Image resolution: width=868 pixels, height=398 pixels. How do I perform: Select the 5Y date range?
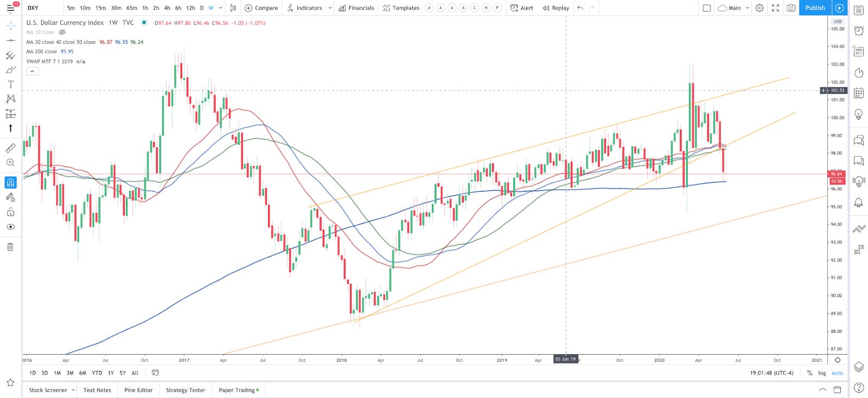tap(123, 373)
